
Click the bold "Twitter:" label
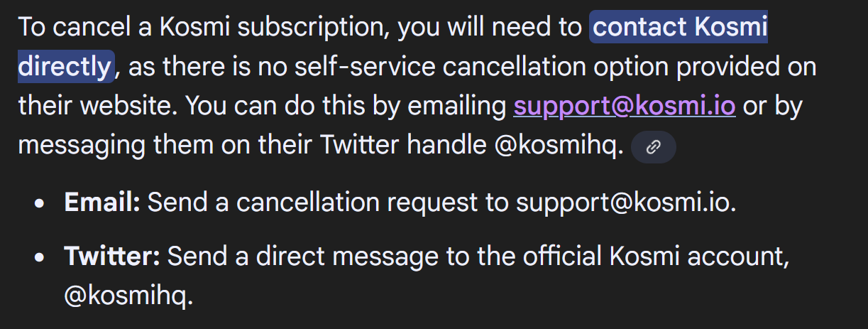112,256
